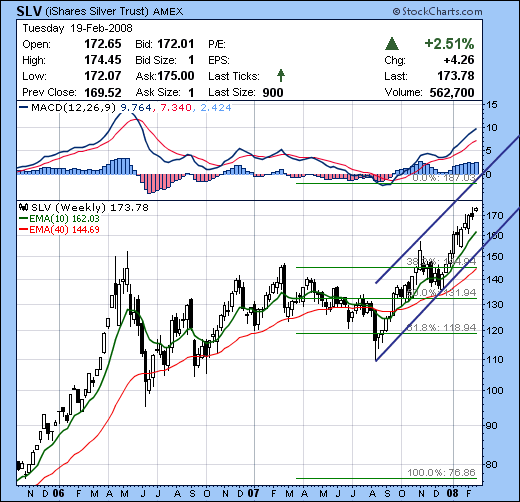Click the 'iShares Silver Trust' name
This screenshot has height=502, width=520.
(x=96, y=12)
